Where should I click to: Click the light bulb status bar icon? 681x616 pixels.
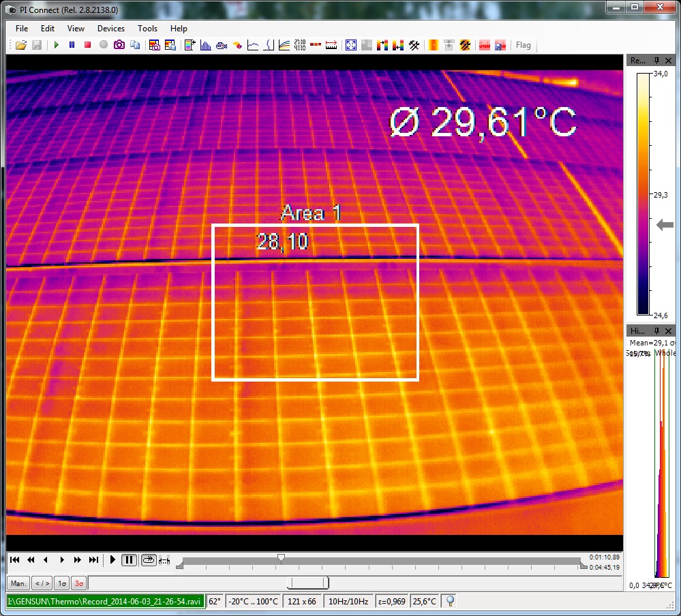[x=450, y=601]
